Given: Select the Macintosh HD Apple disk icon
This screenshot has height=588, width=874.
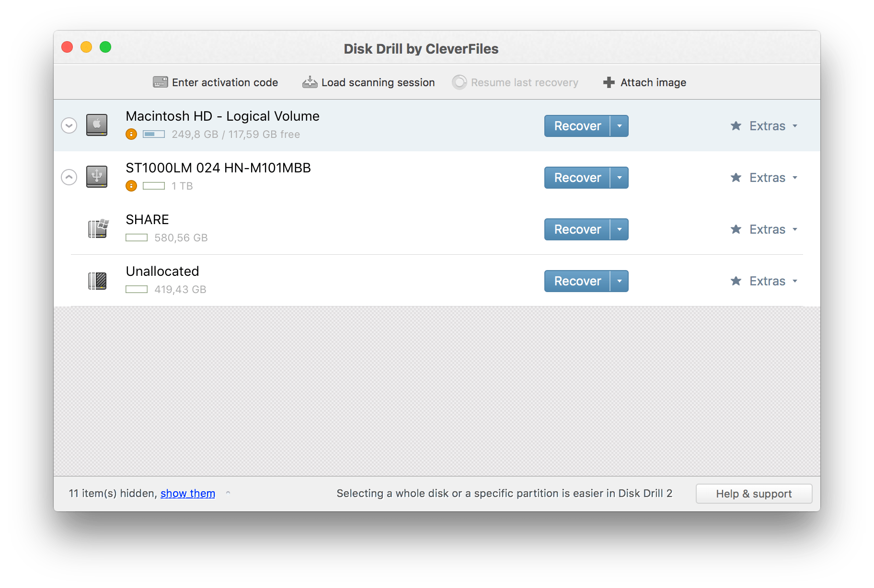Looking at the screenshot, I should pyautogui.click(x=97, y=124).
